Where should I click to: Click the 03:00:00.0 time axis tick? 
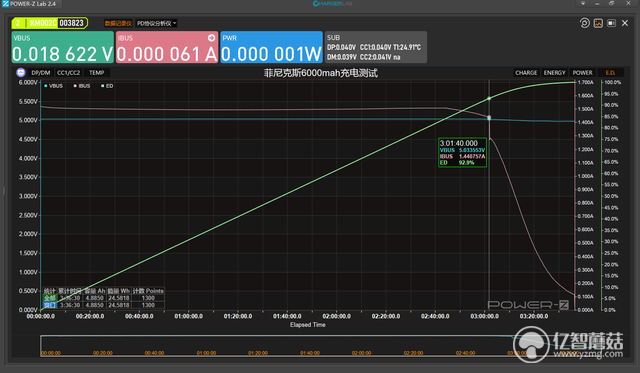[484, 316]
